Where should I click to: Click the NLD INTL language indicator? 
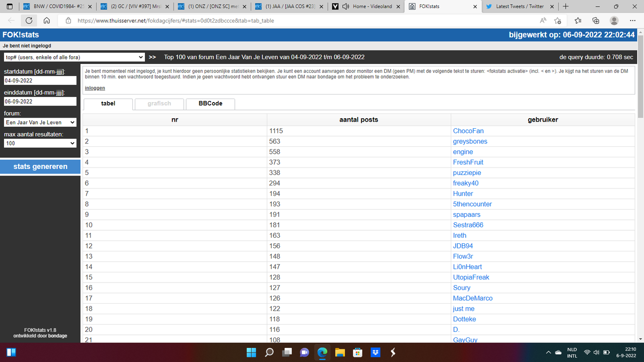click(572, 352)
